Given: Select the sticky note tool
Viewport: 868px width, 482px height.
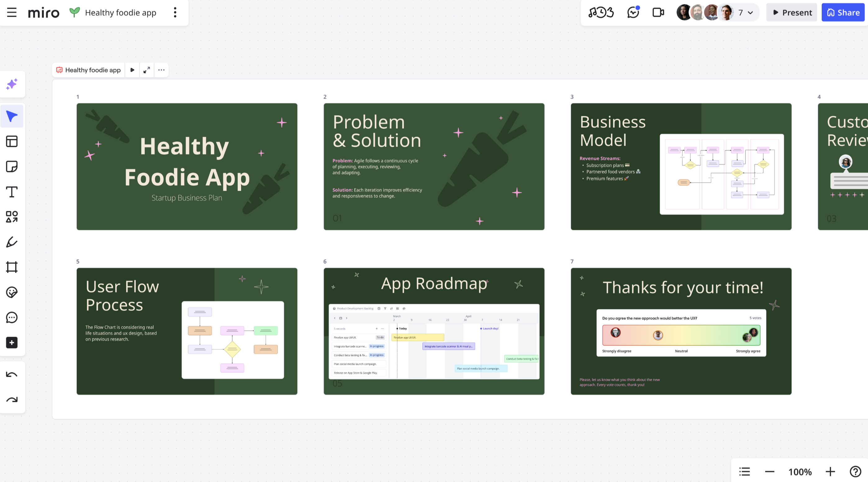Looking at the screenshot, I should click(x=12, y=166).
